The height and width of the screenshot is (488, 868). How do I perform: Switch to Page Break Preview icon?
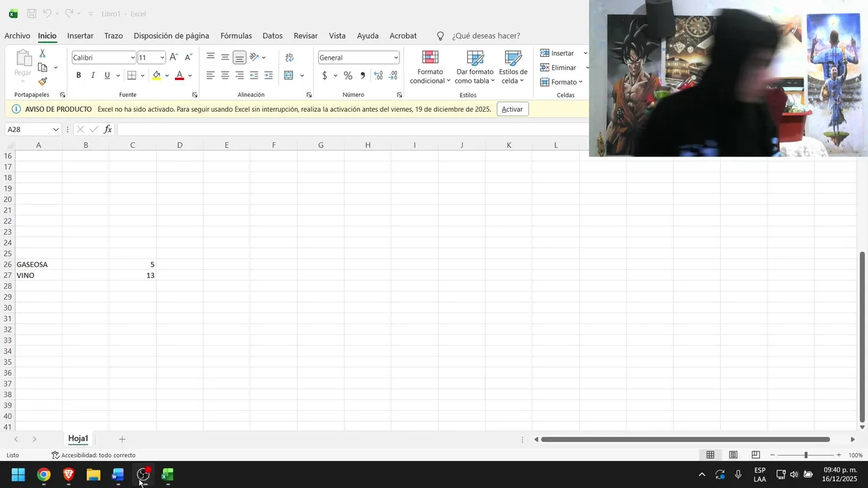755,455
